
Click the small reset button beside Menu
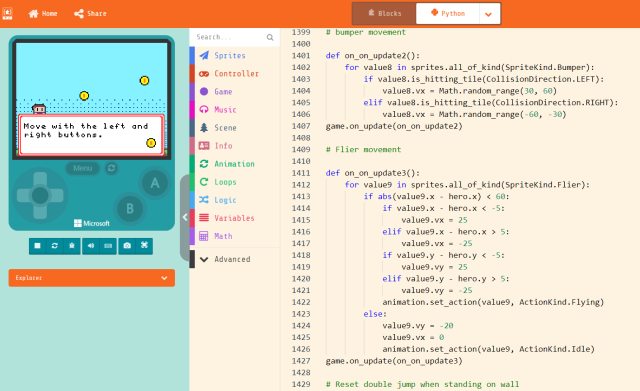click(111, 168)
